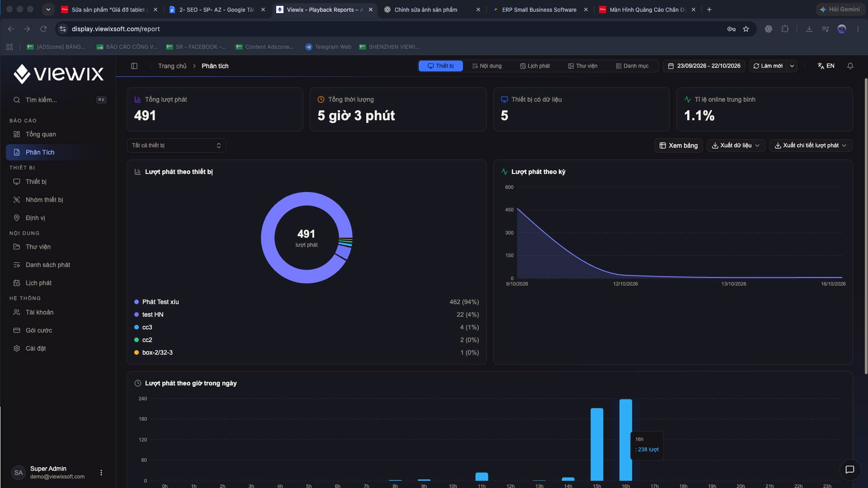Open the notifications bell
Viewport: 868px width, 488px height.
pyautogui.click(x=850, y=66)
